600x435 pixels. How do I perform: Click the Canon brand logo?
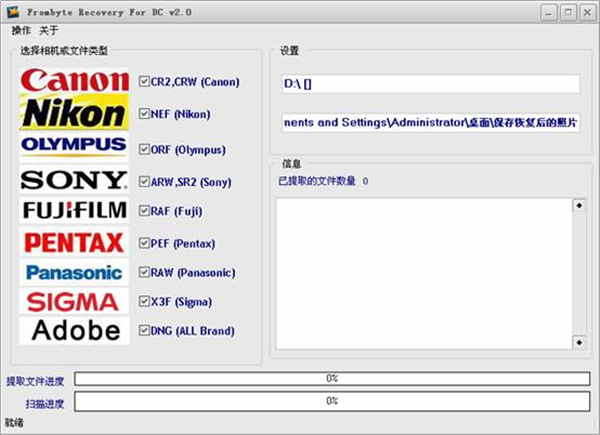pyautogui.click(x=75, y=81)
